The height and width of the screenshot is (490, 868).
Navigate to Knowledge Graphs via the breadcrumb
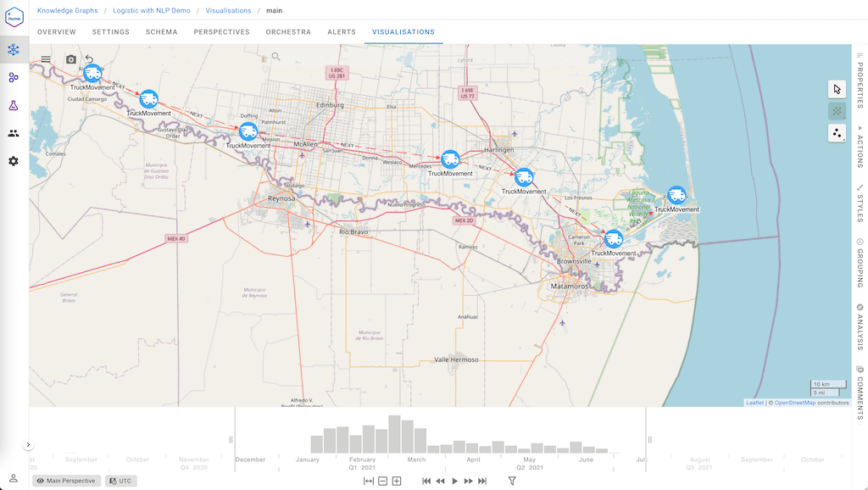click(x=67, y=11)
